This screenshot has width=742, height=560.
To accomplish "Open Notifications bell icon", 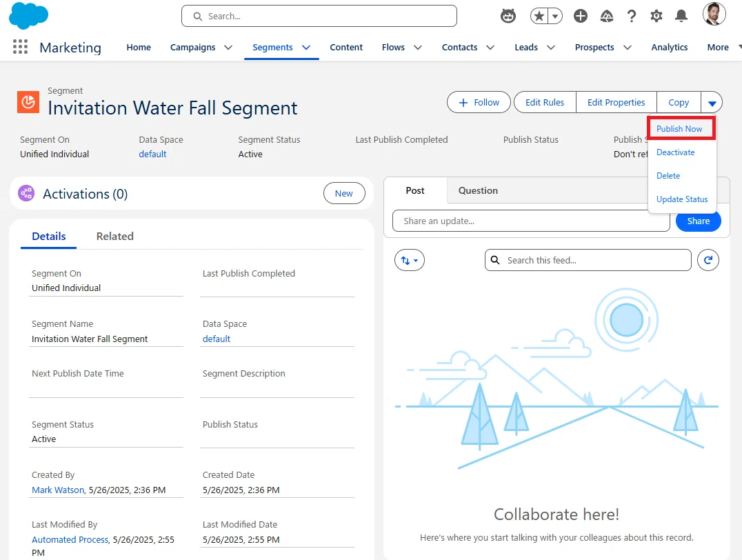I will [x=681, y=16].
